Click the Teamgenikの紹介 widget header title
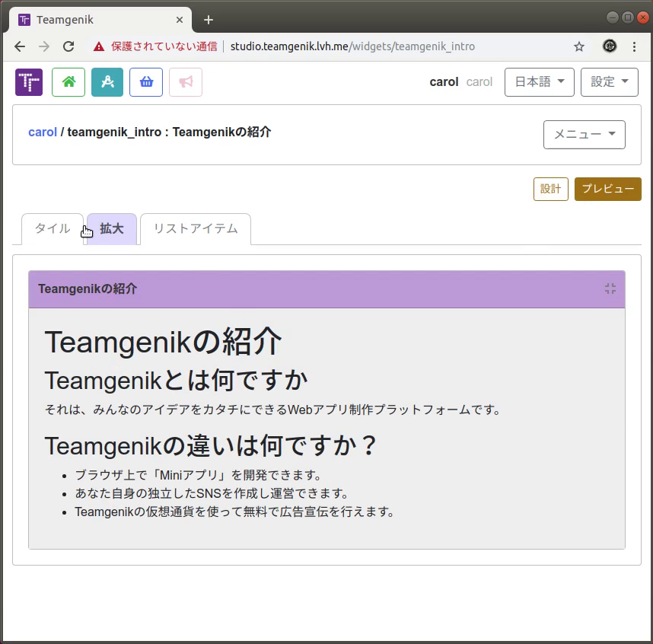653x644 pixels. (88, 289)
